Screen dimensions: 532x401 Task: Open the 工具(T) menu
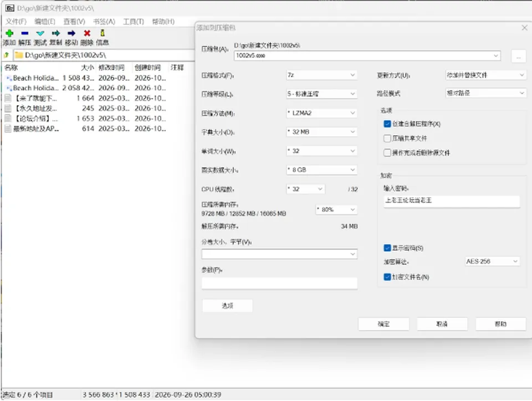coord(134,22)
